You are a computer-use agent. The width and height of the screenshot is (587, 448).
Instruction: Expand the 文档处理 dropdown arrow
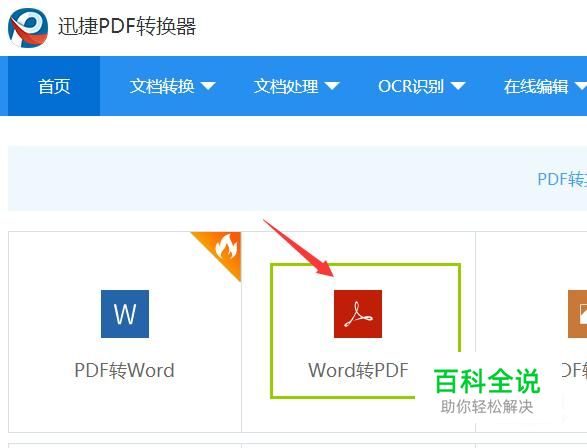click(x=332, y=86)
